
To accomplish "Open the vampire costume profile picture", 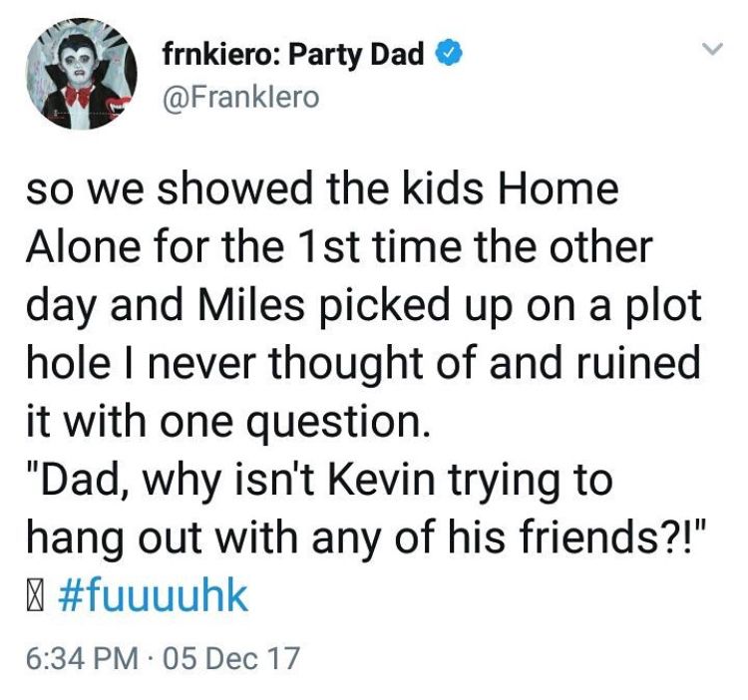I will point(81,74).
